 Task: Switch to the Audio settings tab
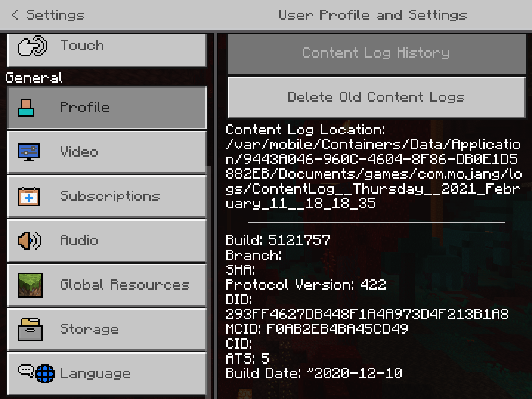[107, 241]
